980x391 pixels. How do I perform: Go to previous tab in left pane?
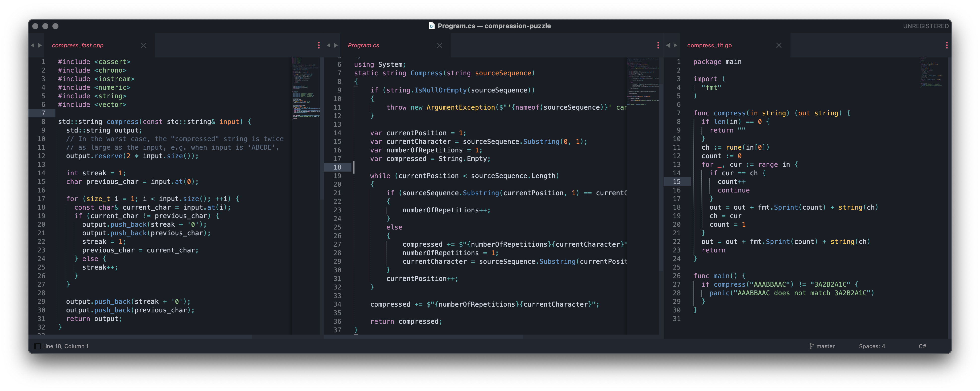33,45
